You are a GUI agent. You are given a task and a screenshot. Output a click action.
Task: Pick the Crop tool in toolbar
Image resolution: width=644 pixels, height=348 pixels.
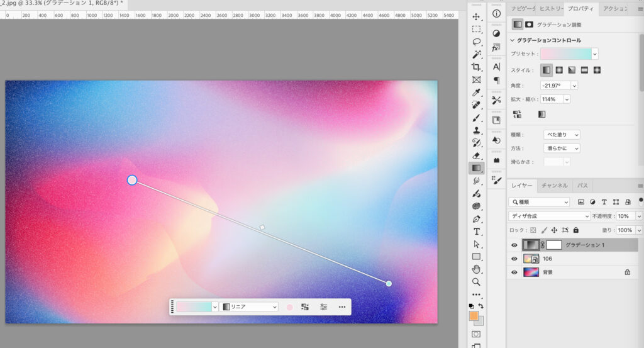(476, 67)
